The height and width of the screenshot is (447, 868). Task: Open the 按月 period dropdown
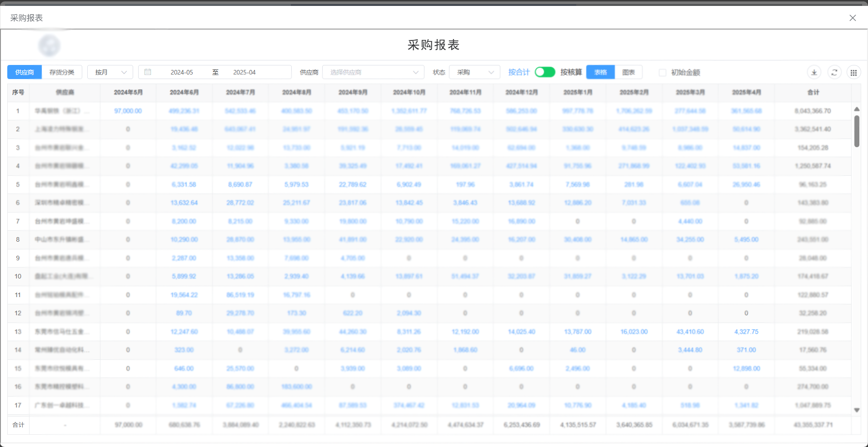tap(110, 72)
